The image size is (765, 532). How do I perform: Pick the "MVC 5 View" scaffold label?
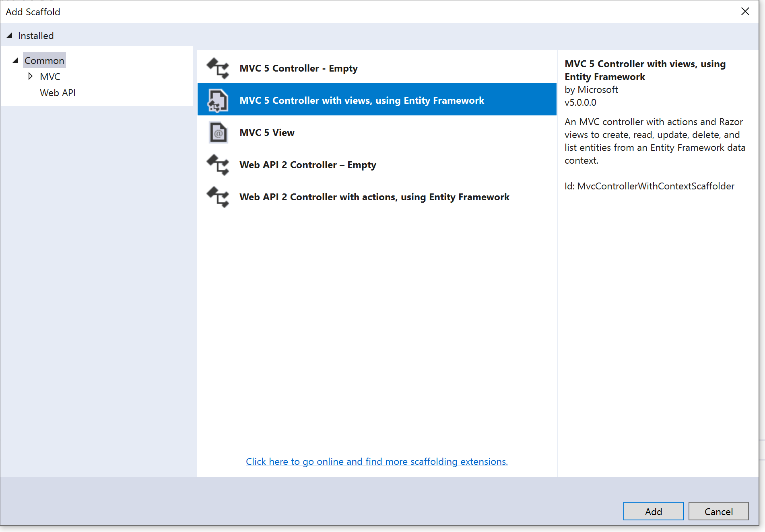(x=267, y=133)
